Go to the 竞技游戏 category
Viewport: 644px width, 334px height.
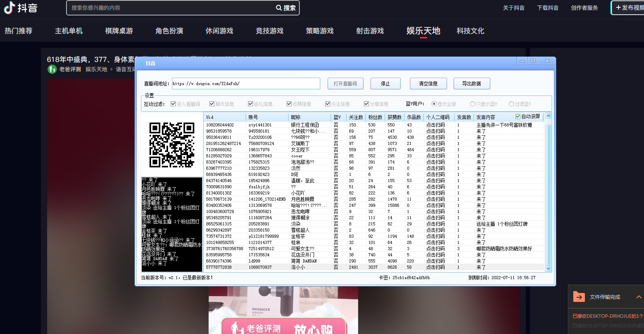(x=270, y=31)
